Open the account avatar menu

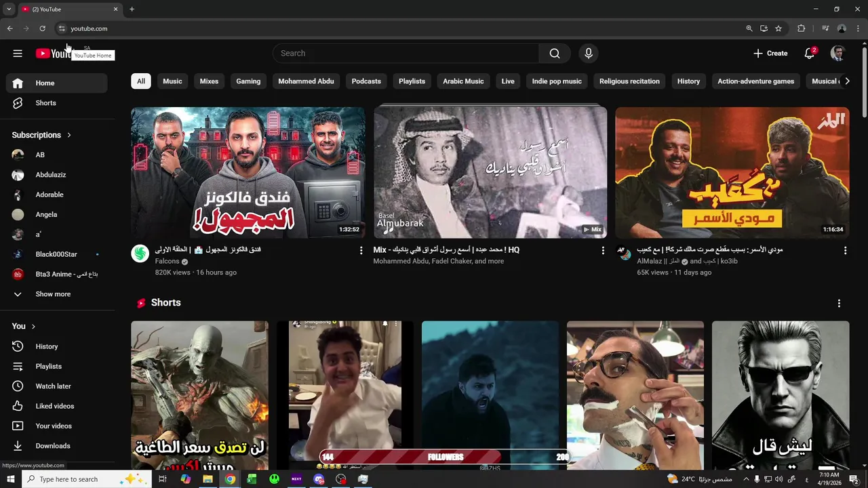coord(838,54)
